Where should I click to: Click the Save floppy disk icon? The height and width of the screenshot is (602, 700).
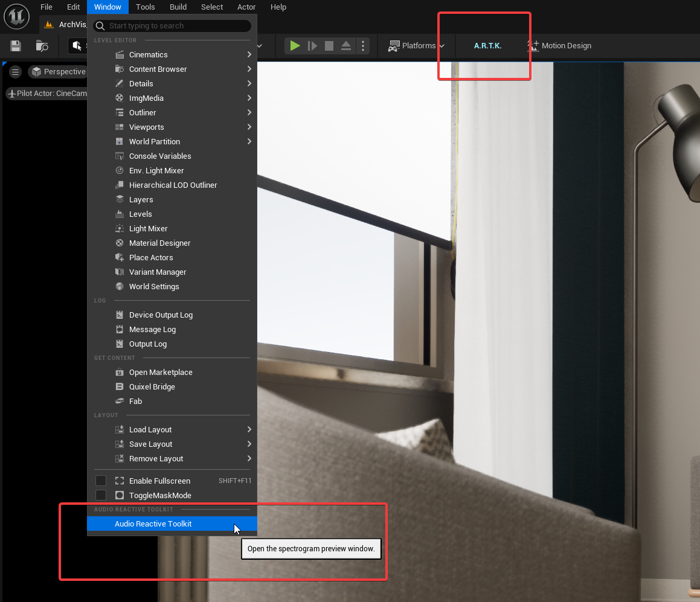16,46
